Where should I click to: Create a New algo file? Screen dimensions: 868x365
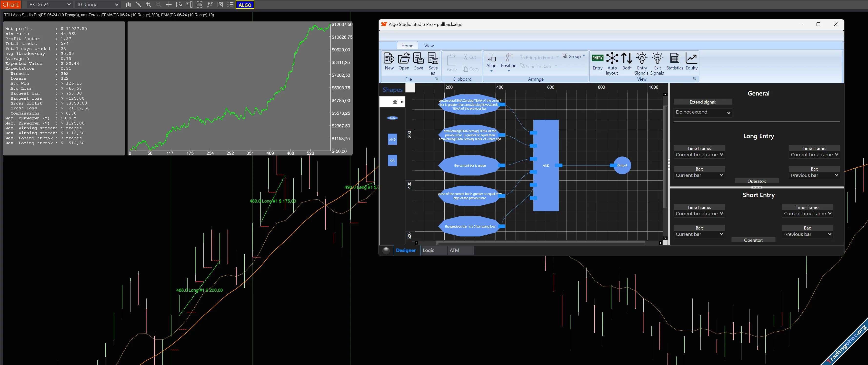coord(389,59)
